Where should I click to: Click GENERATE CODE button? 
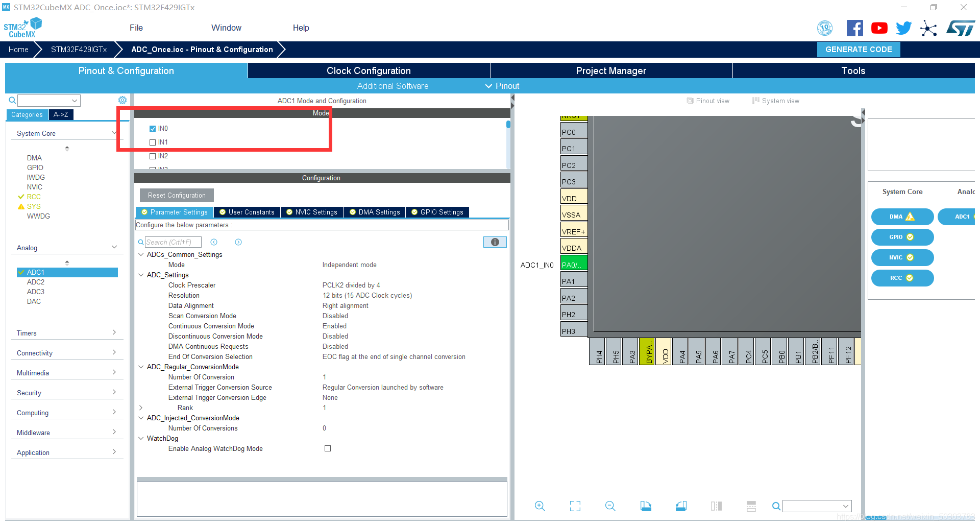pyautogui.click(x=859, y=50)
